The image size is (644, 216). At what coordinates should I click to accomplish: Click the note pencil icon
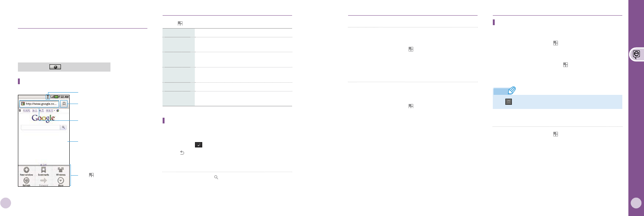click(x=512, y=90)
